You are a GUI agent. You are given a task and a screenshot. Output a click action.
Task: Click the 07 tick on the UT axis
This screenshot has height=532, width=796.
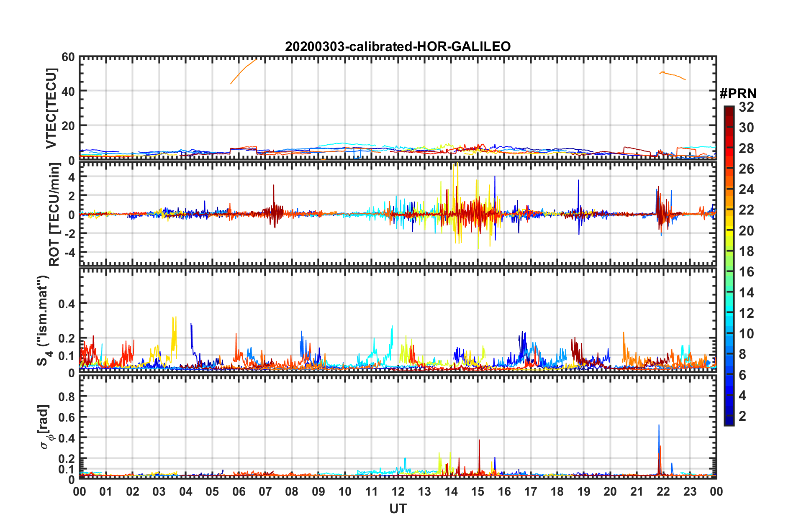point(265,491)
